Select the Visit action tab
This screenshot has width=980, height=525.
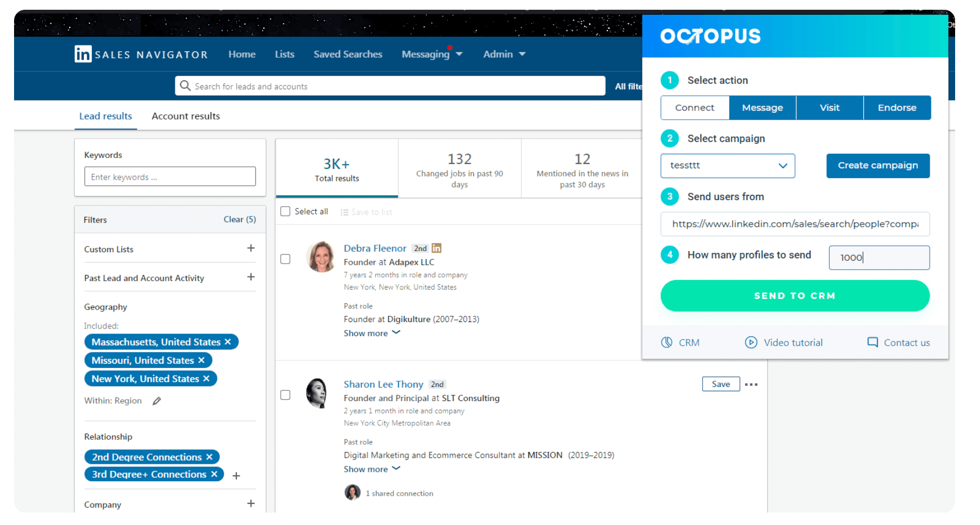830,108
